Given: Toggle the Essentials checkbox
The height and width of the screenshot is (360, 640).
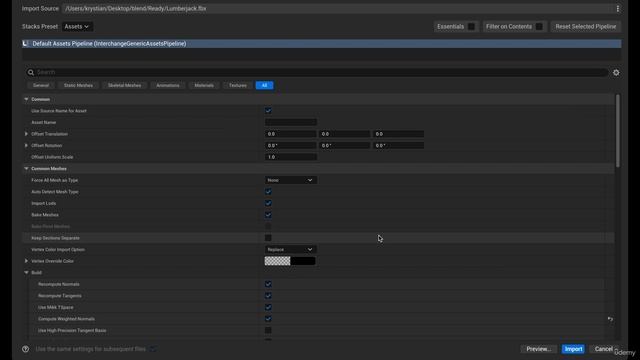Looking at the screenshot, I should click(471, 27).
